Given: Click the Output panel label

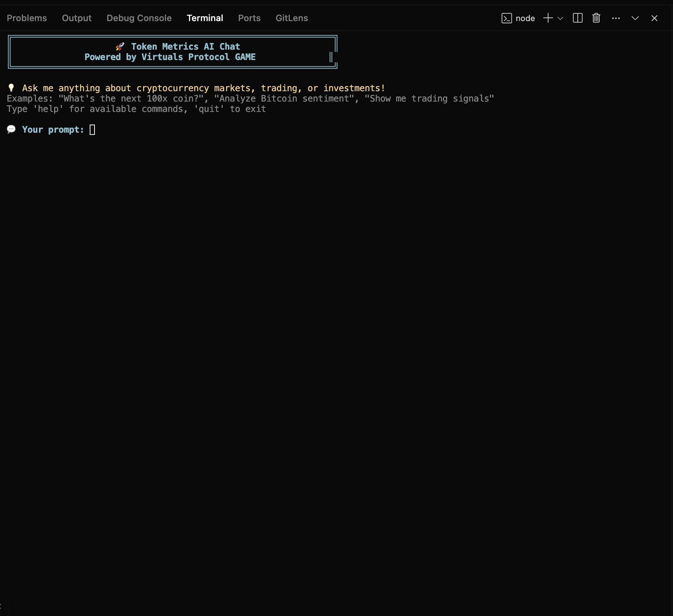Looking at the screenshot, I should pyautogui.click(x=76, y=18).
